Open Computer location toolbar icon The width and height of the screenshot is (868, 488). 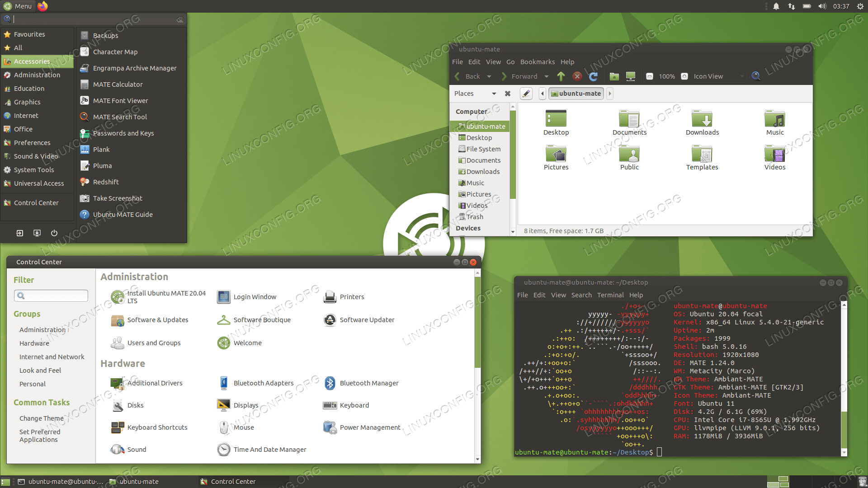click(631, 76)
